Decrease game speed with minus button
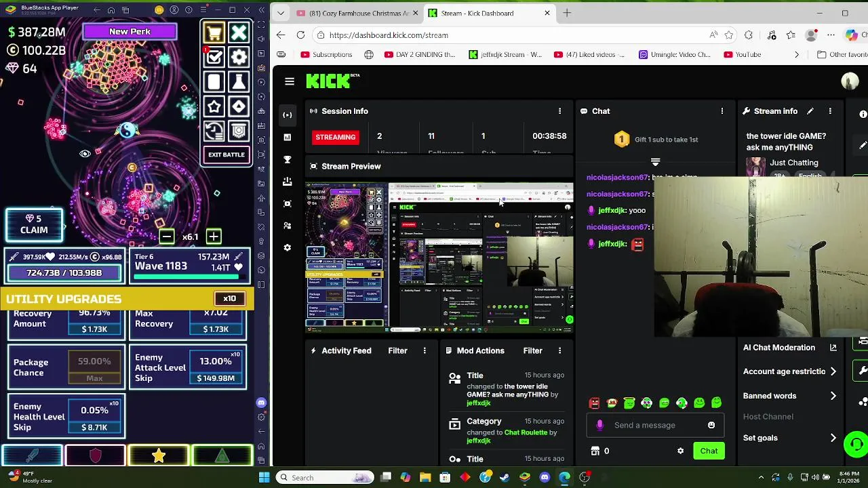 click(167, 237)
